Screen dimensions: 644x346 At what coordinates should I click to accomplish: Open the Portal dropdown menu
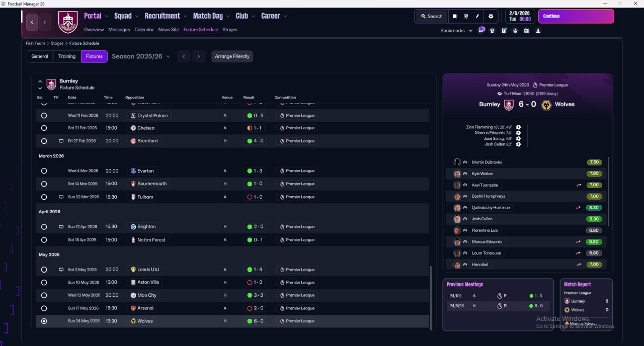(96, 16)
